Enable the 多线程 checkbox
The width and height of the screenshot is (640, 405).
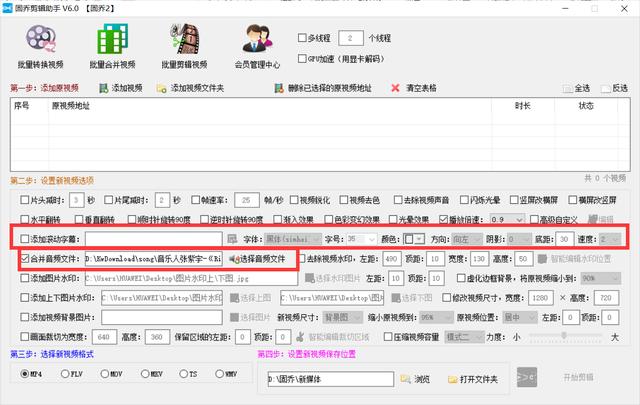302,38
